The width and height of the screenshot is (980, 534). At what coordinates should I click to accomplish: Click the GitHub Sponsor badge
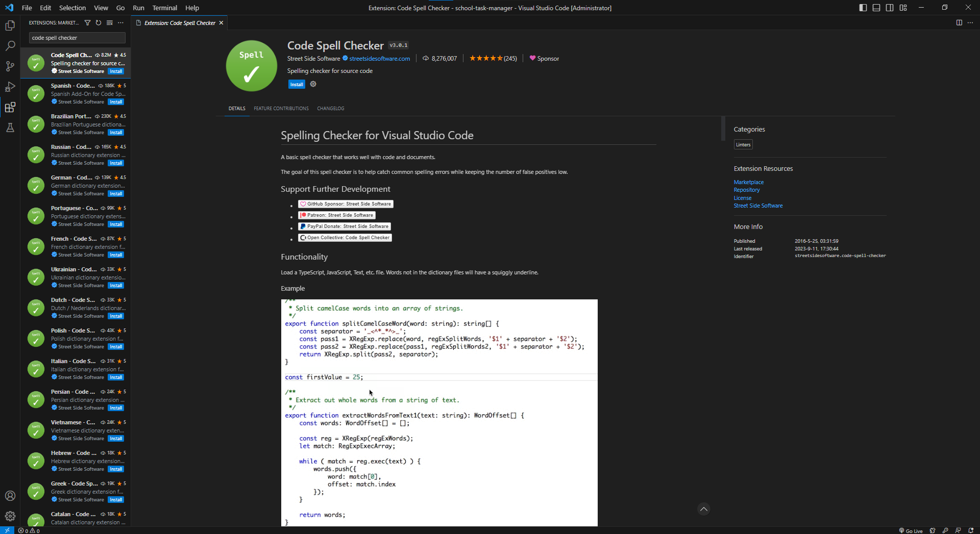[x=346, y=204]
